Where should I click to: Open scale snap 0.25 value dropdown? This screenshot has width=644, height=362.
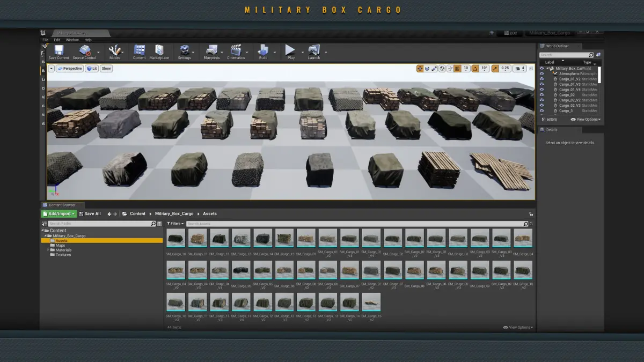pos(505,69)
